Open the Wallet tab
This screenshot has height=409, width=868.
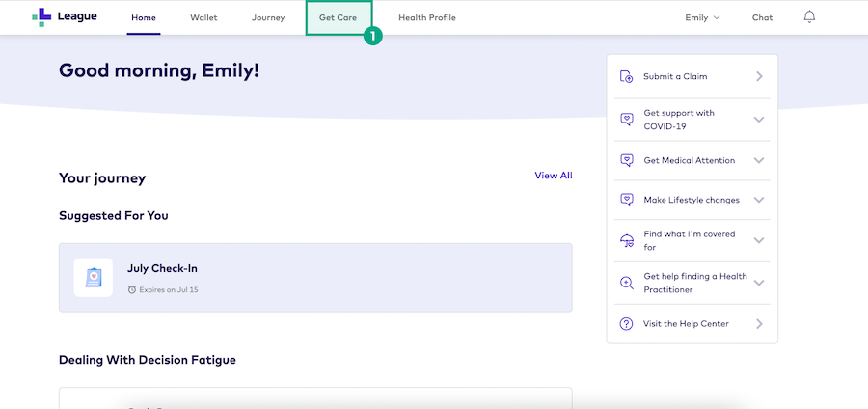click(203, 17)
